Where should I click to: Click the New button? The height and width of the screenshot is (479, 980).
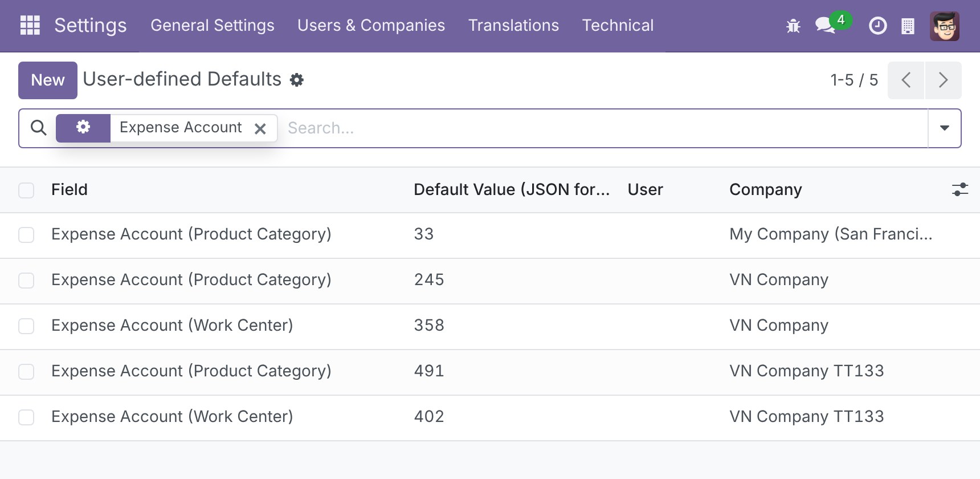point(48,80)
